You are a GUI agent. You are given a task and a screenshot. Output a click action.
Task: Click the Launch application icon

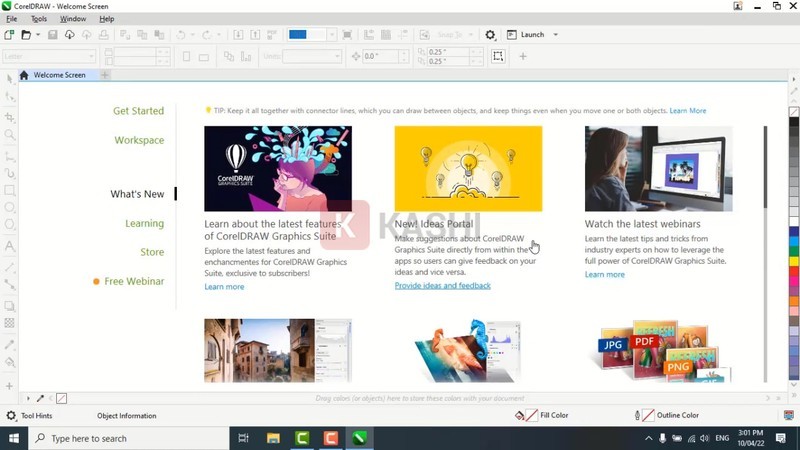(512, 35)
